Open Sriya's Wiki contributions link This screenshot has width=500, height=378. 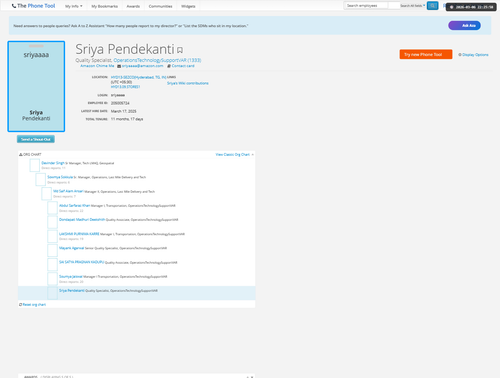(188, 83)
